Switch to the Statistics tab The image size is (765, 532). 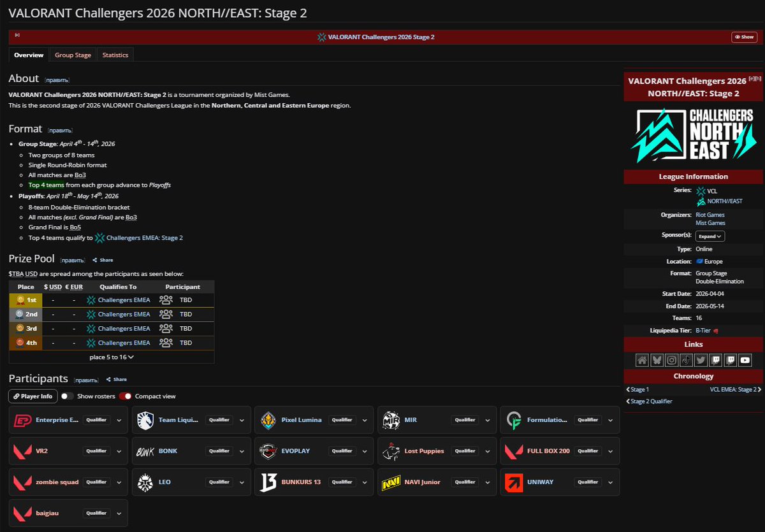click(115, 55)
